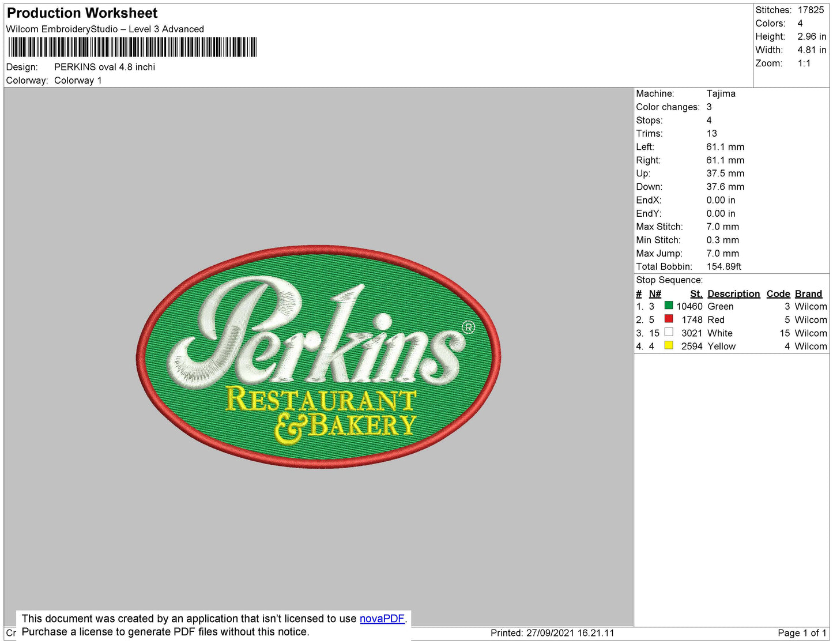This screenshot has width=833, height=644.
Task: Click the Min Stitch value 0.3 mm
Action: 723,240
